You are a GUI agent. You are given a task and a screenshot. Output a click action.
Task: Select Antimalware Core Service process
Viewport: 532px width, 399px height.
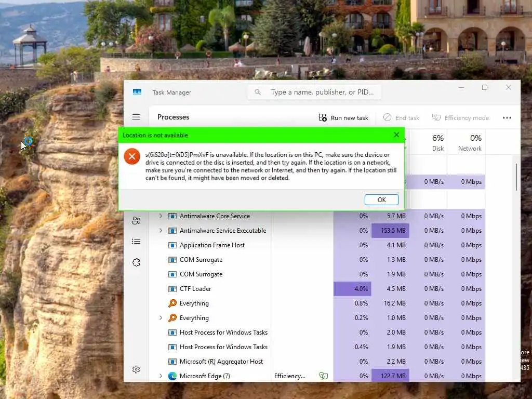(215, 216)
